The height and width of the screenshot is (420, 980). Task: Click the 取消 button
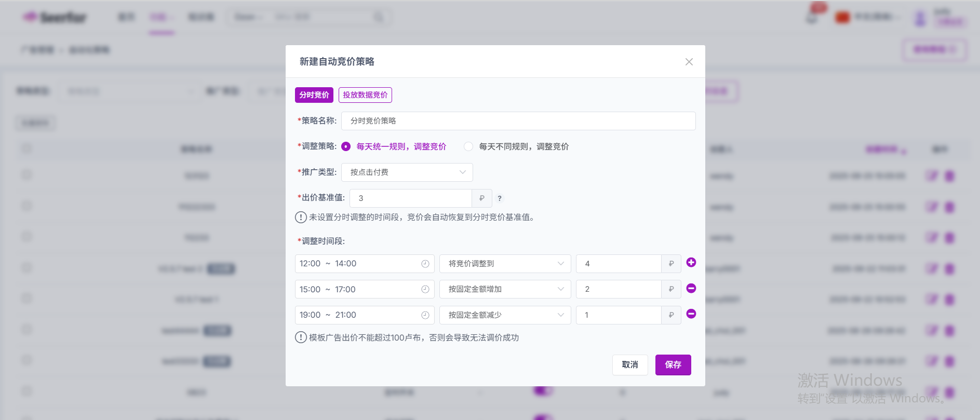coord(629,365)
